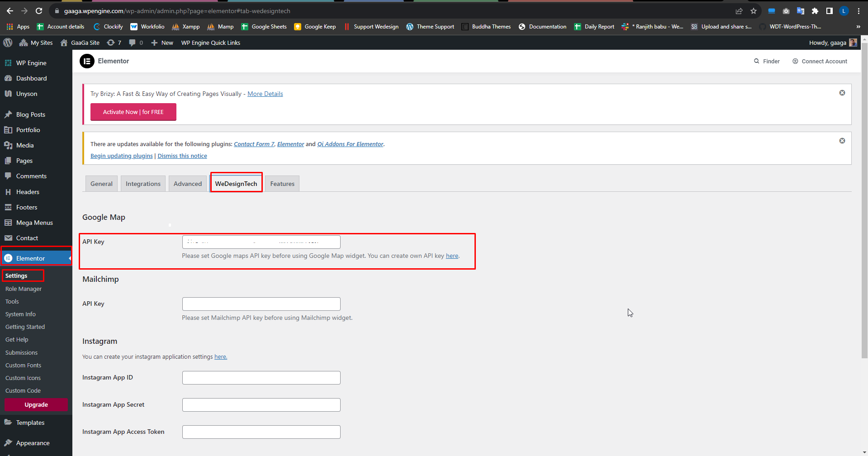Open the Google Keep bookmark
The width and height of the screenshot is (868, 456).
click(x=315, y=27)
